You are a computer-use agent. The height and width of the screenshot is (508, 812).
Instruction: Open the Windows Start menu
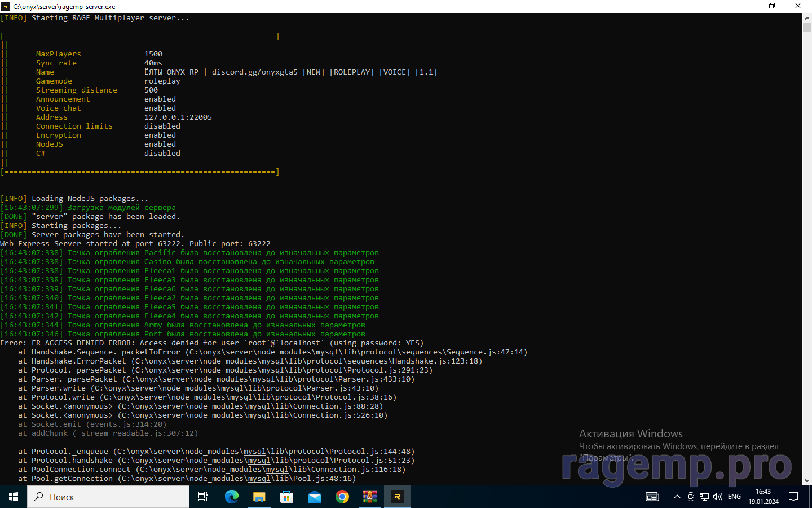(x=14, y=497)
